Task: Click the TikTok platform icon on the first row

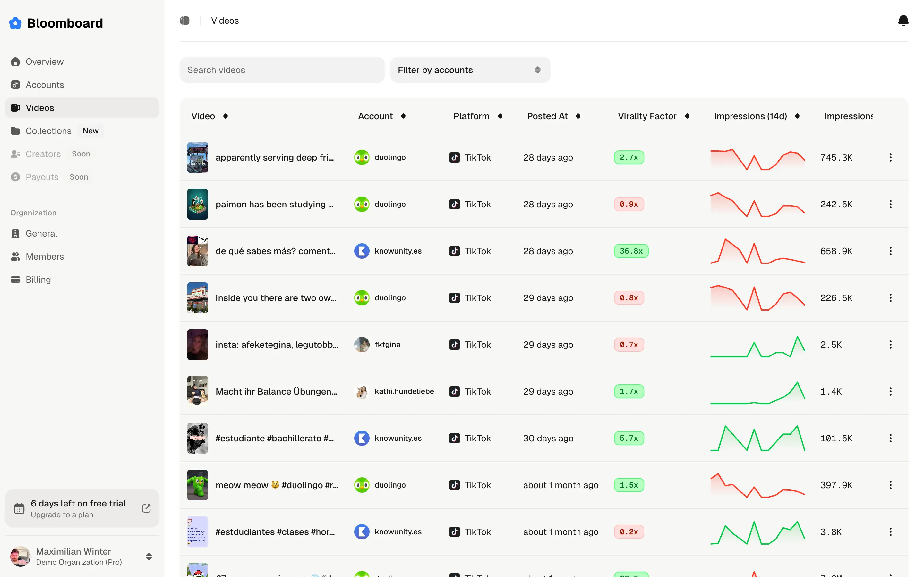Action: pyautogui.click(x=454, y=157)
